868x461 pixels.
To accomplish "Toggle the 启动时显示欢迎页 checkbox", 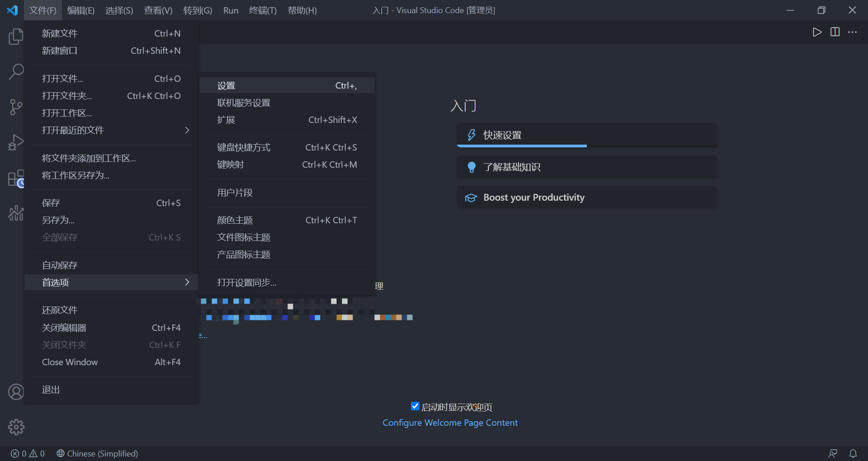I will (x=415, y=406).
